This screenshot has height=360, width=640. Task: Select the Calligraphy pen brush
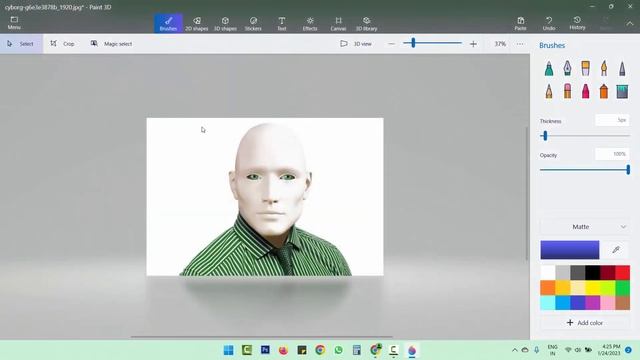tap(567, 68)
